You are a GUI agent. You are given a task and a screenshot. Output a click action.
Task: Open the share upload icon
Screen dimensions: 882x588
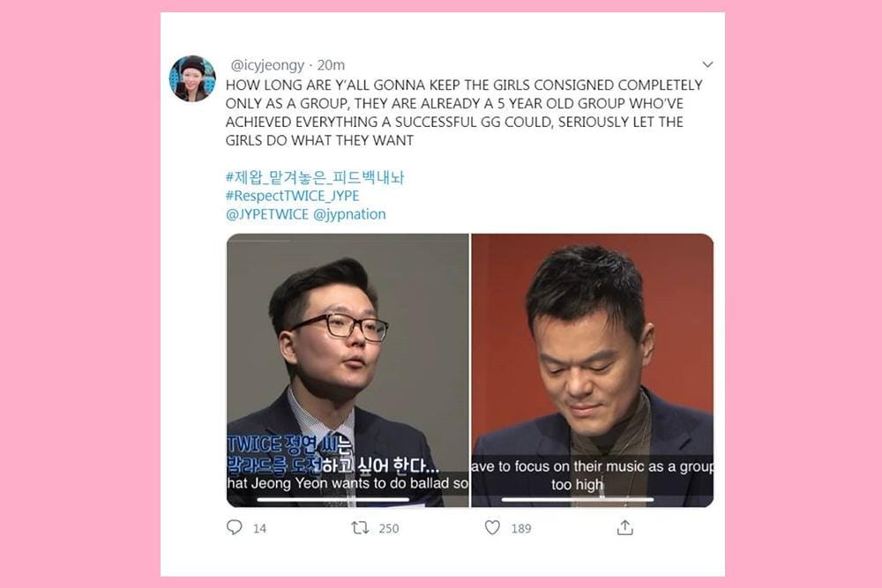click(625, 527)
